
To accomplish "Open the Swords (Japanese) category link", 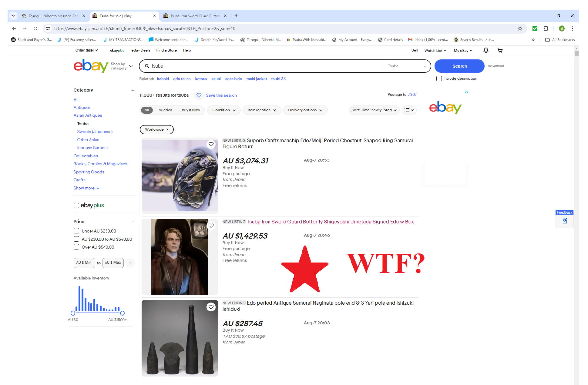I will (x=95, y=132).
